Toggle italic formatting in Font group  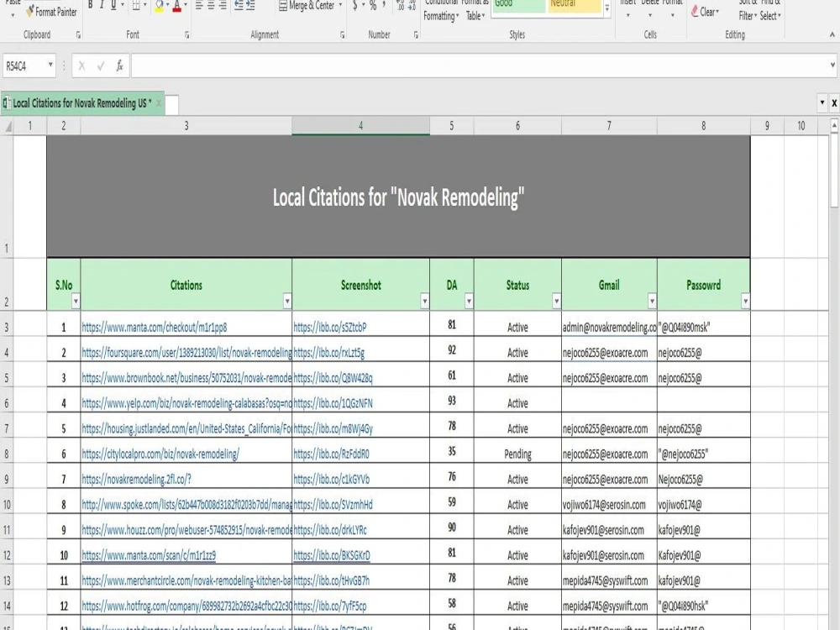[x=102, y=5]
